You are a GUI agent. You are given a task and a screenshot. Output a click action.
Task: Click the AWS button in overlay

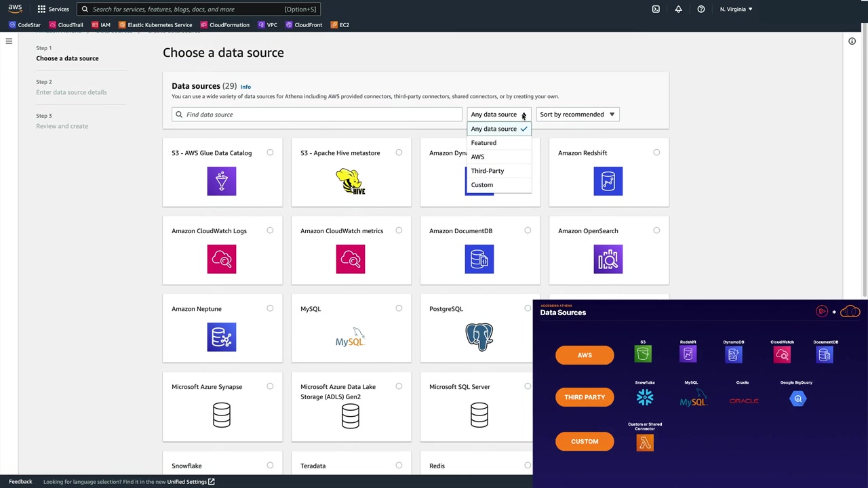(585, 355)
